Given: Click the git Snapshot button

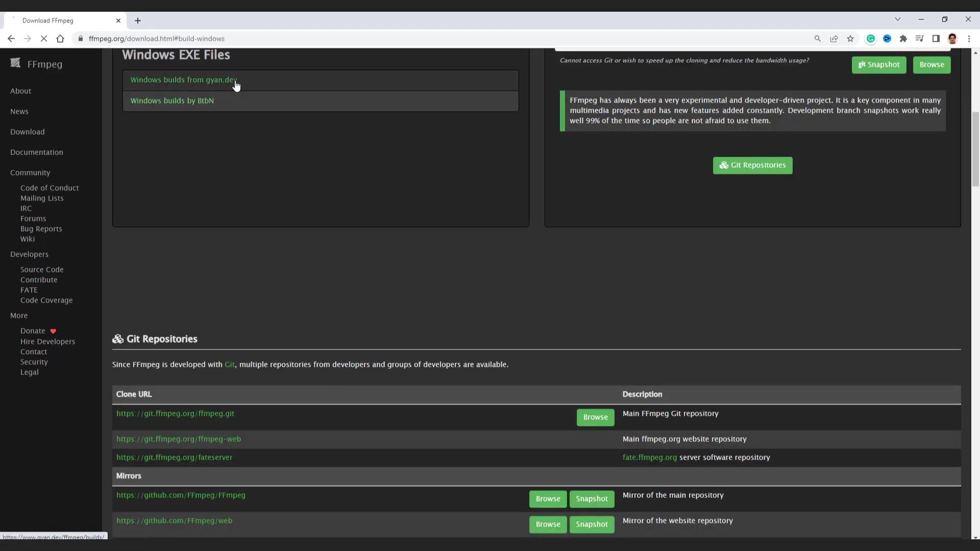Looking at the screenshot, I should click(878, 65).
